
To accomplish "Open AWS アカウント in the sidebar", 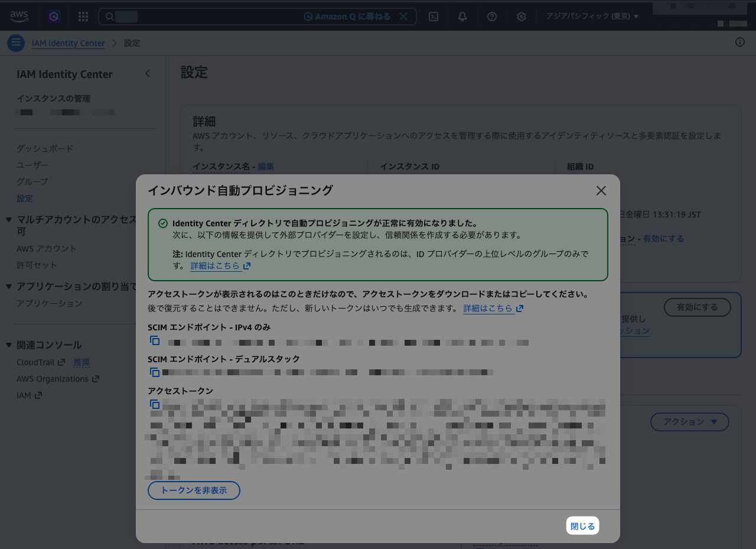I will click(x=47, y=248).
